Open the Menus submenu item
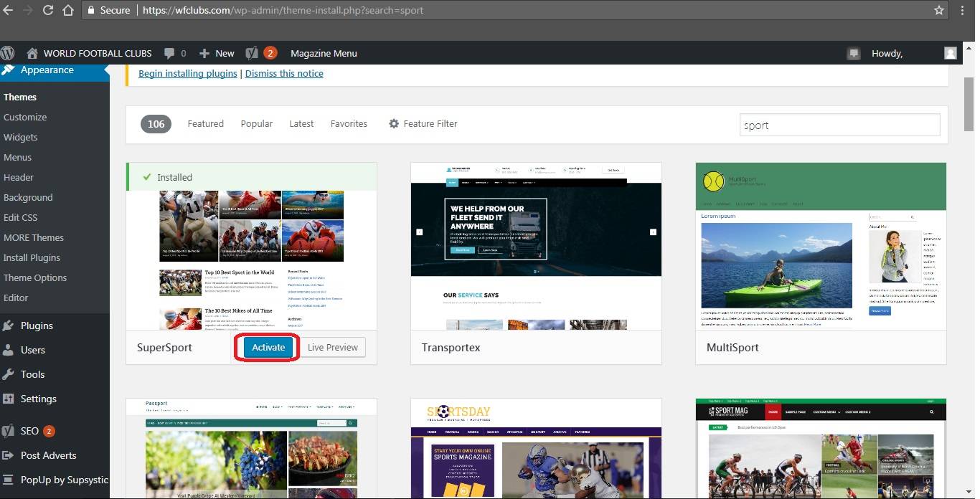 click(18, 157)
